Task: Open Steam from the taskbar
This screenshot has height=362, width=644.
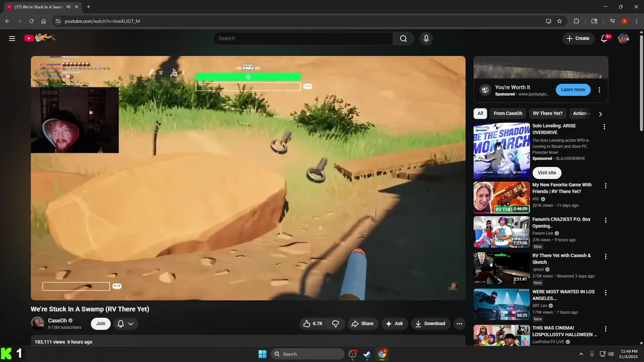Action: pyautogui.click(x=367, y=354)
